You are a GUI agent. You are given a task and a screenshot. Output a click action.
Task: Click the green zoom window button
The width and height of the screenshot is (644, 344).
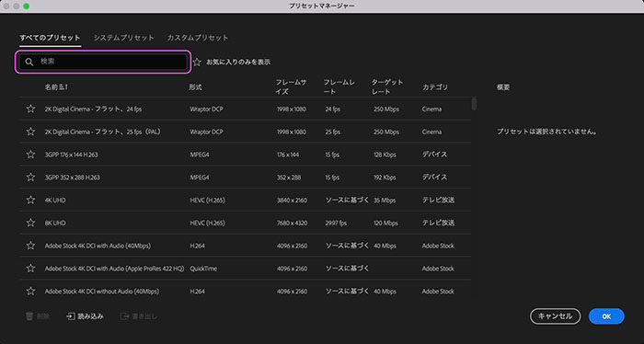click(26, 6)
